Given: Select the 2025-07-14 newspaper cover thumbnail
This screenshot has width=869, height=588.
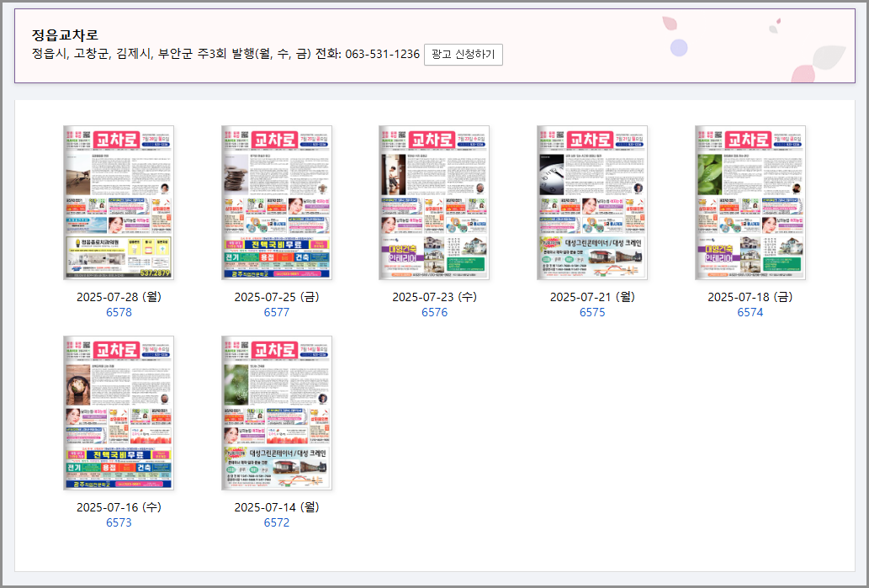Looking at the screenshot, I should (277, 413).
